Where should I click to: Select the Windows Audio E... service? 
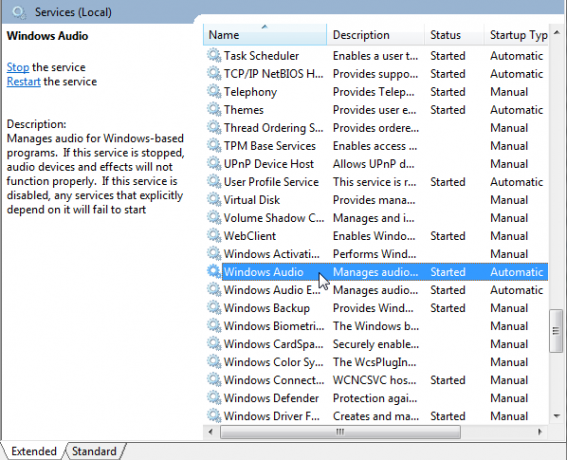tap(272, 290)
